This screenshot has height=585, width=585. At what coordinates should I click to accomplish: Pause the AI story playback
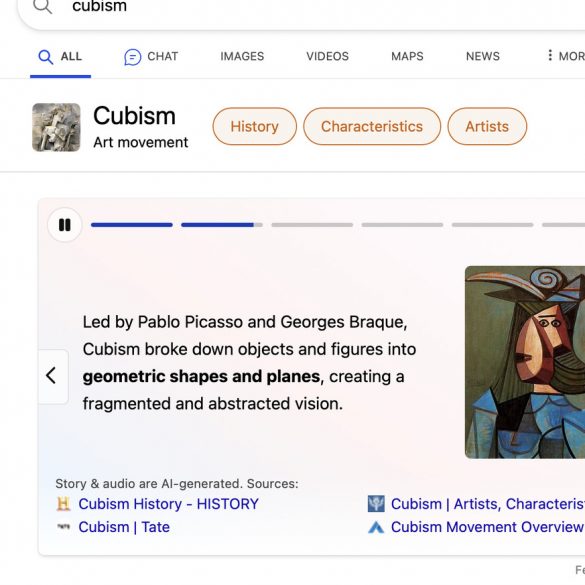click(65, 225)
